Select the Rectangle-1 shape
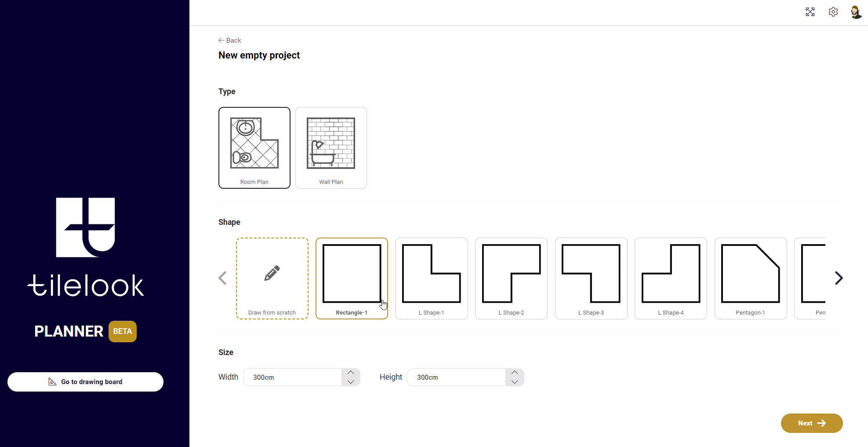 tap(352, 278)
